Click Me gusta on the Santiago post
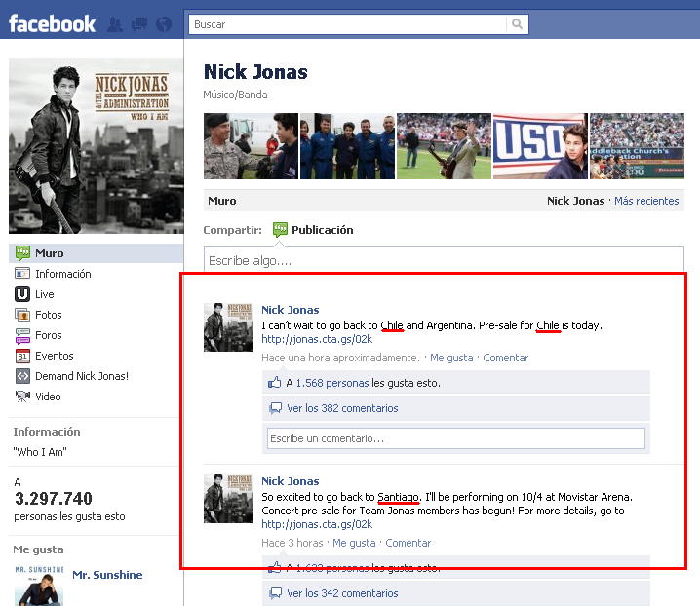This screenshot has height=606, width=700. point(354,543)
